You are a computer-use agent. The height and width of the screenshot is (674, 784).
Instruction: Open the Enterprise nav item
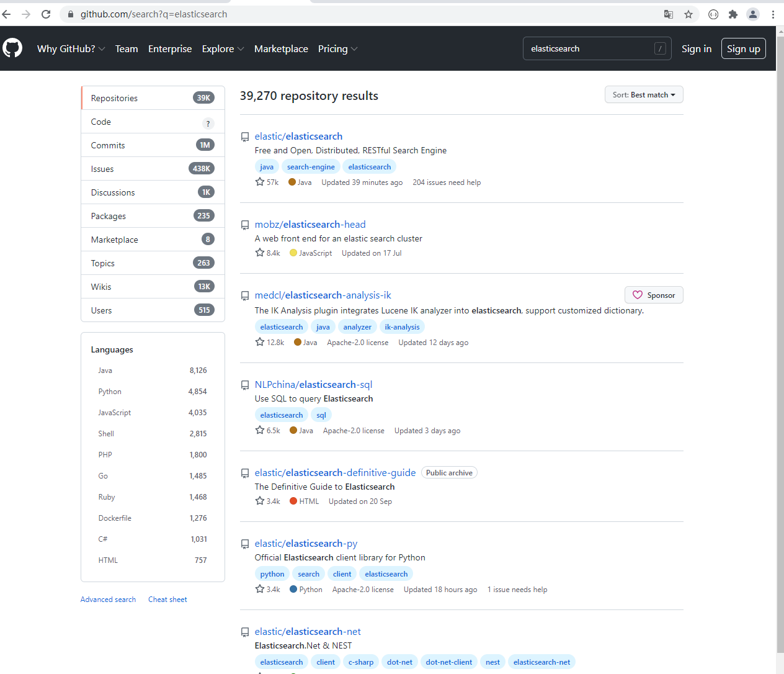(170, 48)
